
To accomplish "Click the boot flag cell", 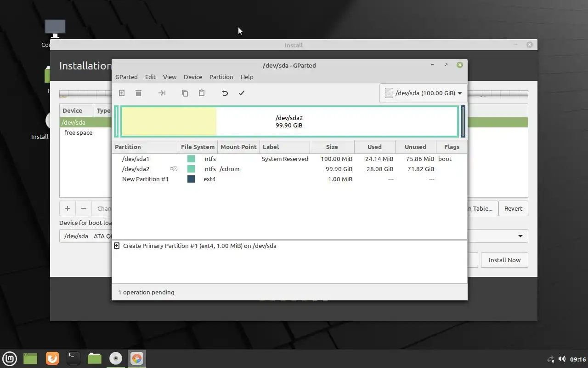I will pos(445,159).
